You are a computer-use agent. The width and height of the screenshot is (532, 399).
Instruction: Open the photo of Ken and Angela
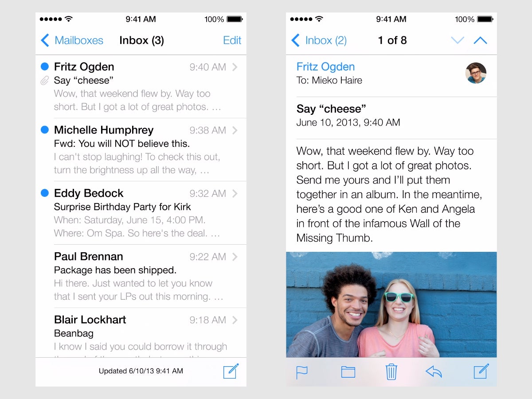coord(391,305)
